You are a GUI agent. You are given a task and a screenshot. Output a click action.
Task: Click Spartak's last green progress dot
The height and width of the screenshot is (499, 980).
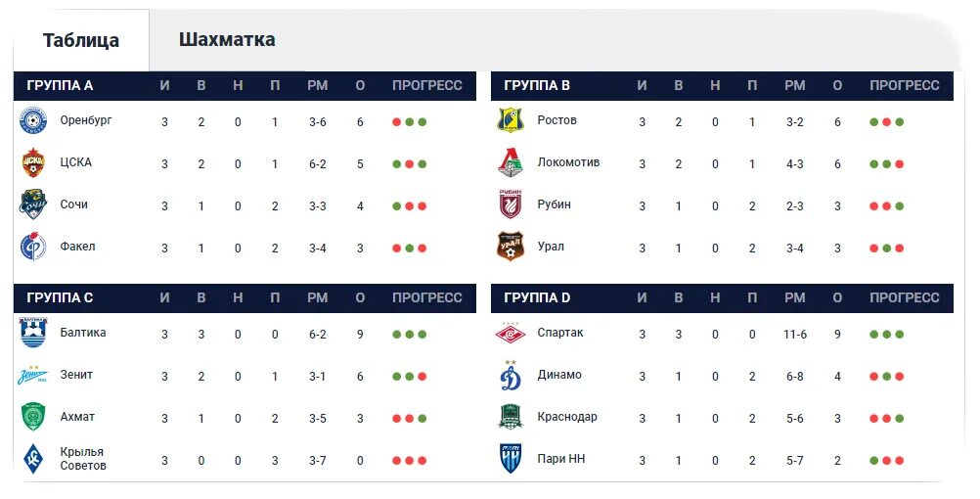tap(900, 335)
